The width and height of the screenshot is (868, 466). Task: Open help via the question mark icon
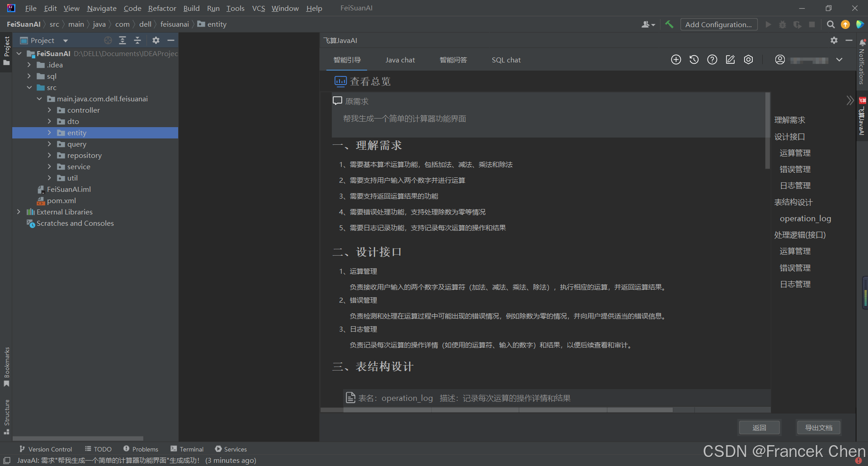tap(712, 59)
